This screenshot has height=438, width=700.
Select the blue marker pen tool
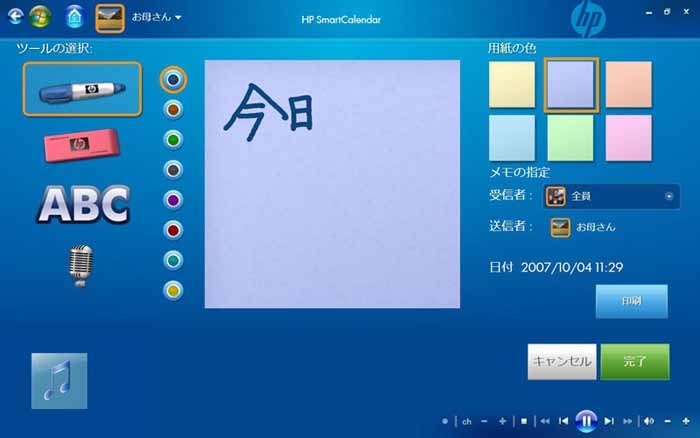coord(83,89)
